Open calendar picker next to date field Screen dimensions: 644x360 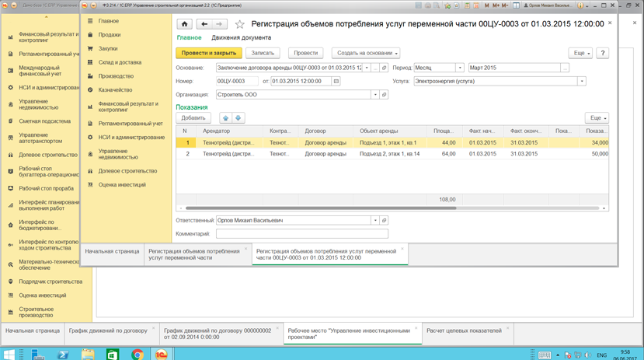click(x=336, y=82)
